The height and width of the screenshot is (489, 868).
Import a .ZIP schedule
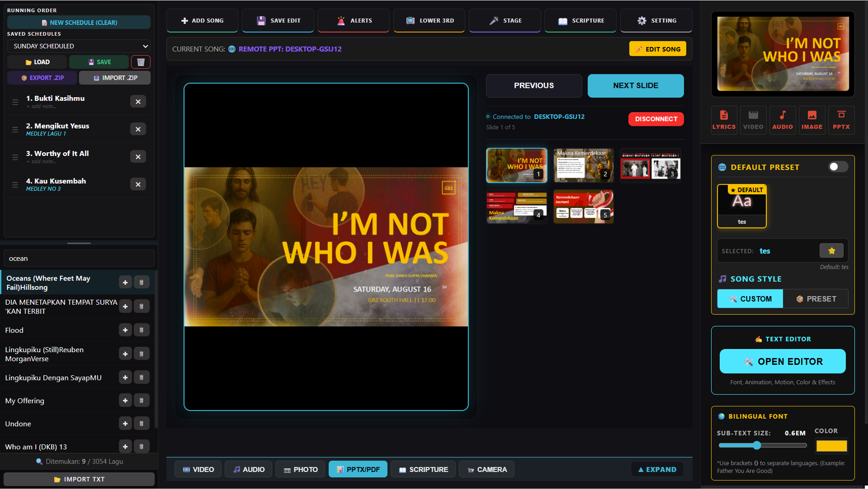click(115, 78)
